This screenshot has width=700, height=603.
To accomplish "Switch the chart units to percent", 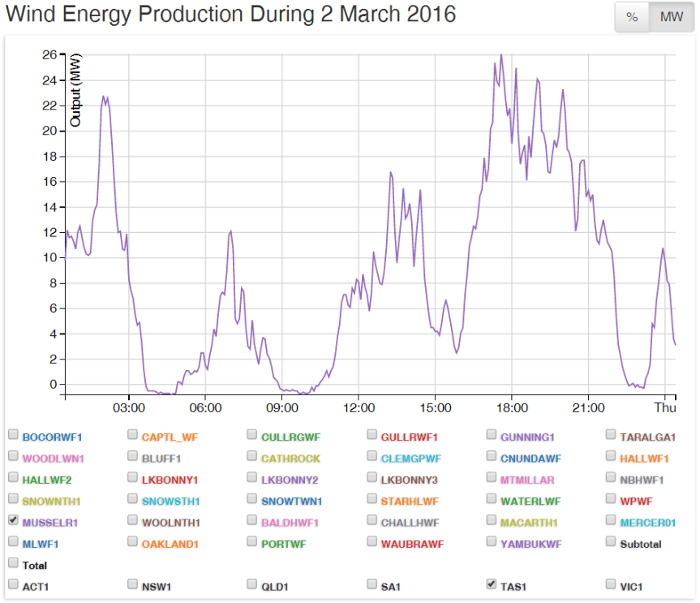I will pyautogui.click(x=632, y=17).
